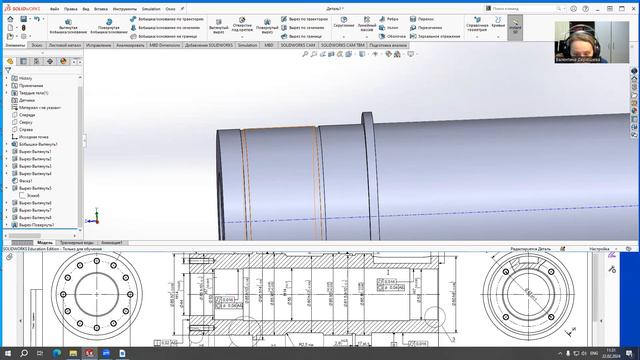
Task: Switch to MBD Dimensions ribbon tab
Action: pyautogui.click(x=164, y=45)
